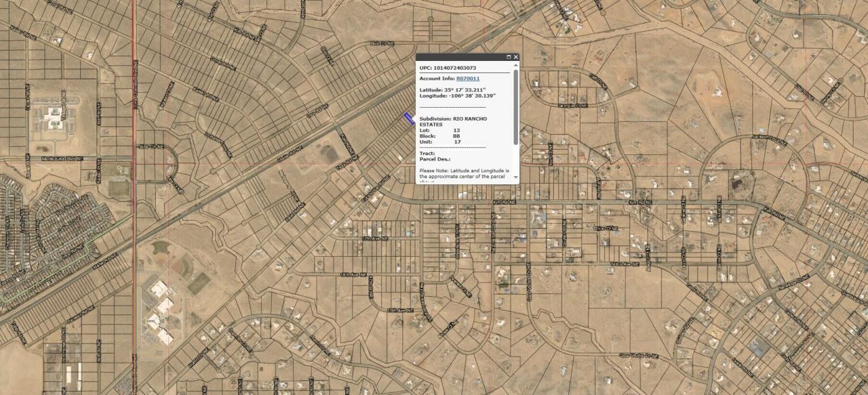Image resolution: width=868 pixels, height=395 pixels.
Task: Open account link R070011
Action: [x=467, y=79]
